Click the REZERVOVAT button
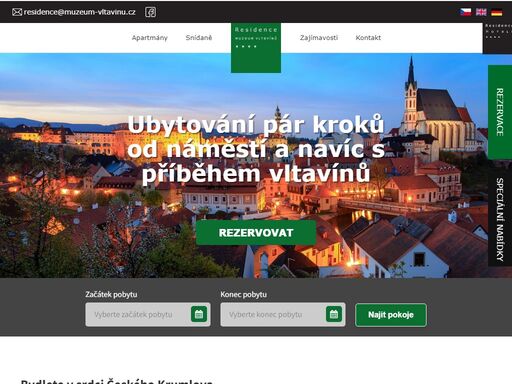Screen dimensions: 512x384 256,233
